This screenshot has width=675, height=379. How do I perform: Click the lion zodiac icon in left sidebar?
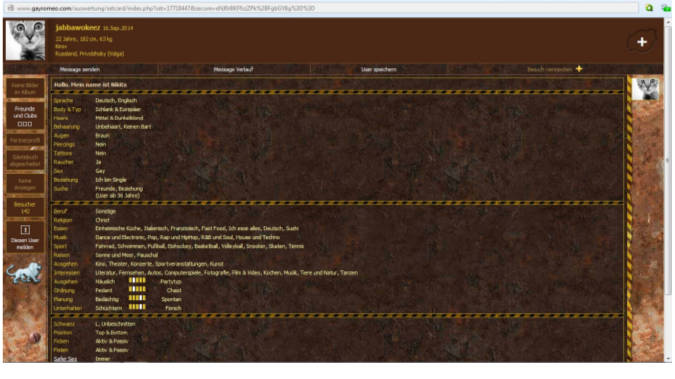[24, 273]
